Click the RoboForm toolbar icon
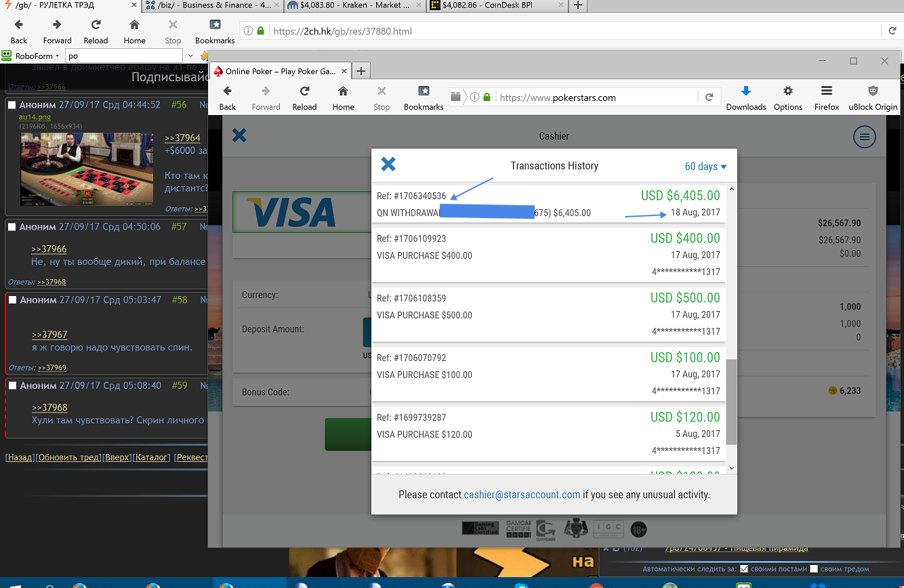Viewport: 904px width, 588px height. coord(7,56)
